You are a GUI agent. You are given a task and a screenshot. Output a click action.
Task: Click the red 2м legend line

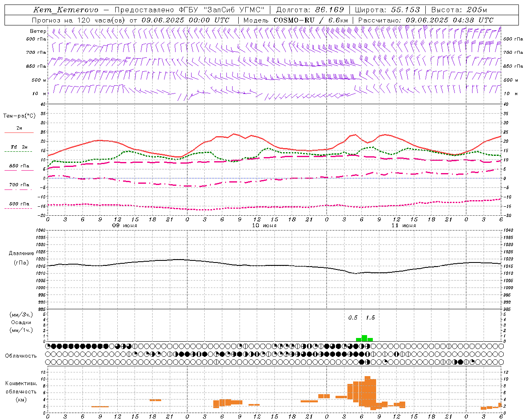click(19, 133)
